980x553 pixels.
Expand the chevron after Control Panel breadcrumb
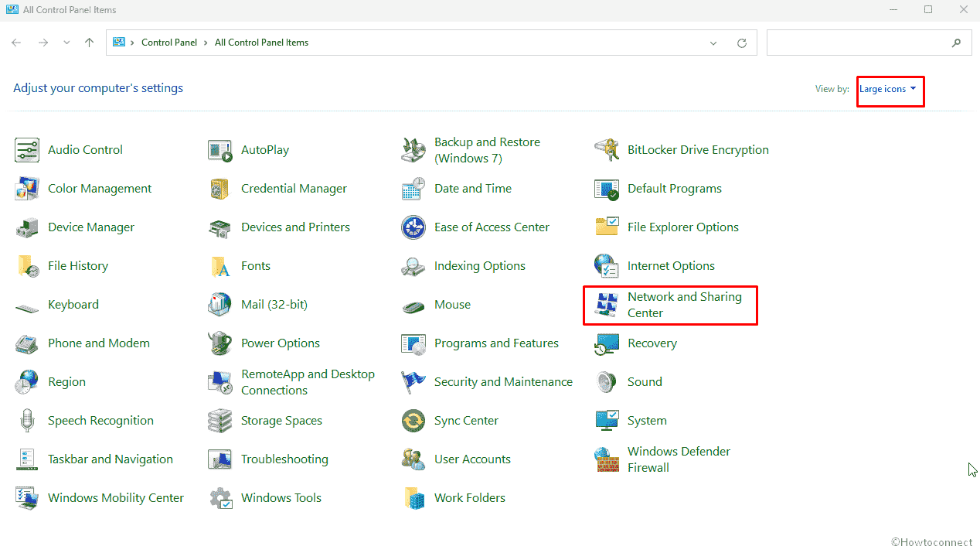[206, 43]
